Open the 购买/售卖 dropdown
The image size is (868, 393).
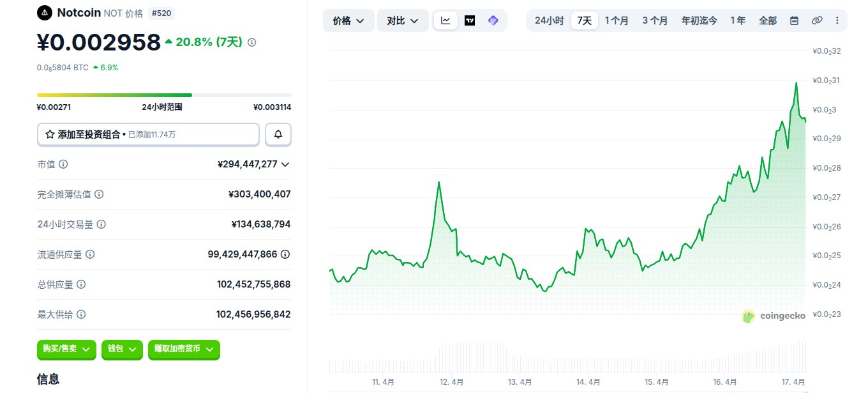(66, 349)
